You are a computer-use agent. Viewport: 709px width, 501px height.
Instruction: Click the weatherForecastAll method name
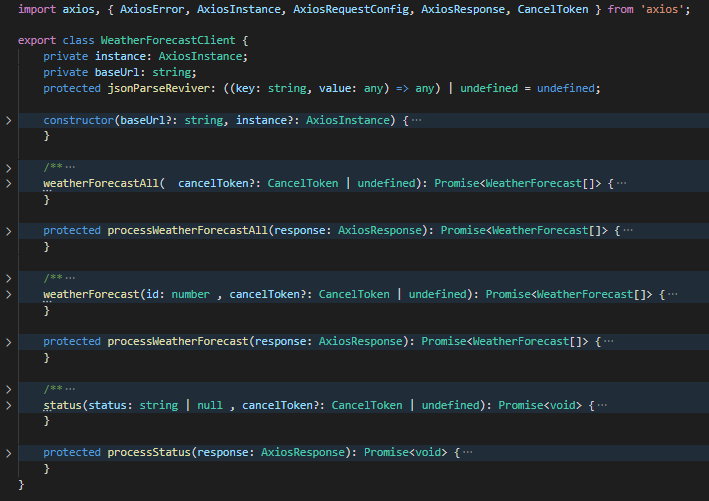coord(101,183)
